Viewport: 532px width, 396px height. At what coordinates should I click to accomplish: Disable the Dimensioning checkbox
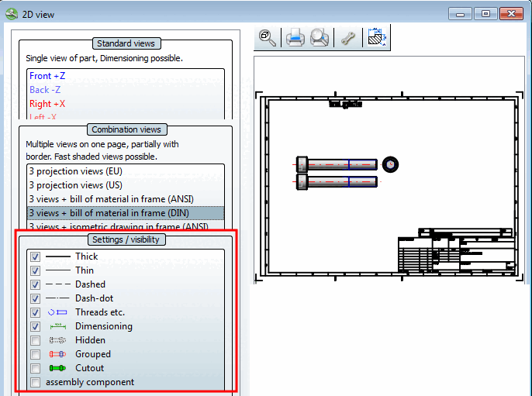pos(36,326)
